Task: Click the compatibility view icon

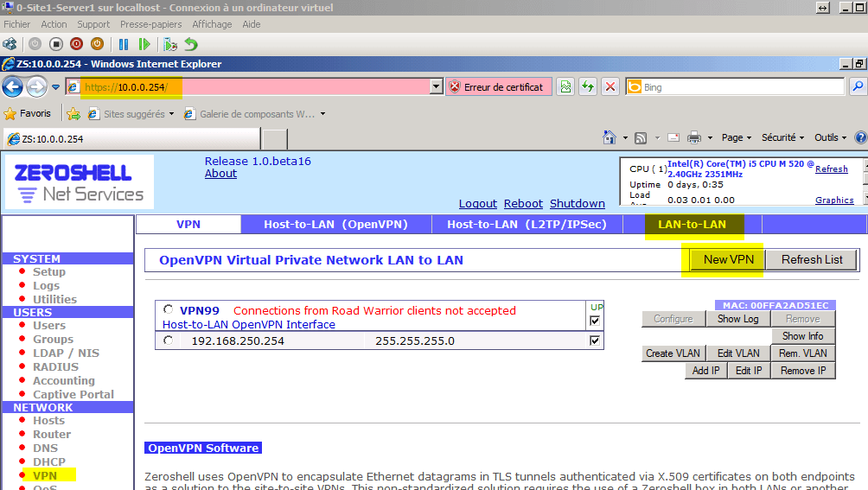Action: (565, 86)
